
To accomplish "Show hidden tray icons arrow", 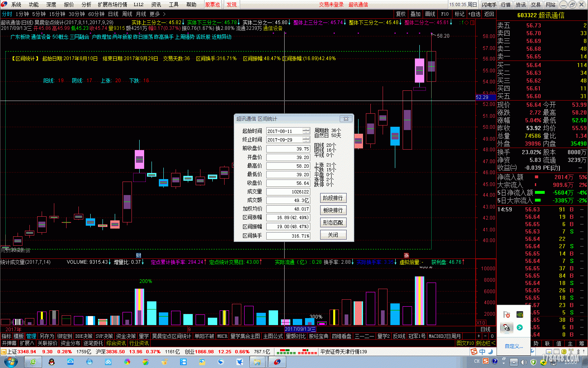I will click(514, 362).
